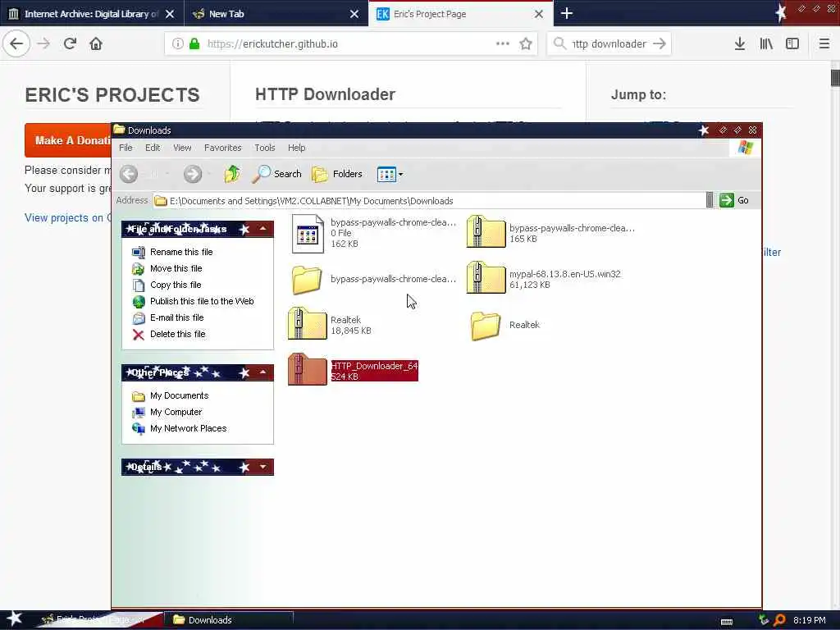The width and height of the screenshot is (840, 630).
Task: Click Downloads taskbar button
Action: coord(228,620)
